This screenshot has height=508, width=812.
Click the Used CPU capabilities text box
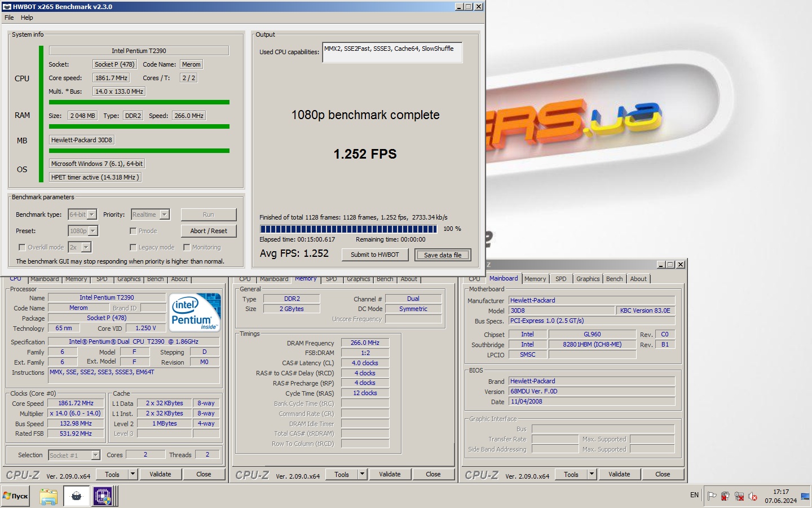[x=392, y=52]
